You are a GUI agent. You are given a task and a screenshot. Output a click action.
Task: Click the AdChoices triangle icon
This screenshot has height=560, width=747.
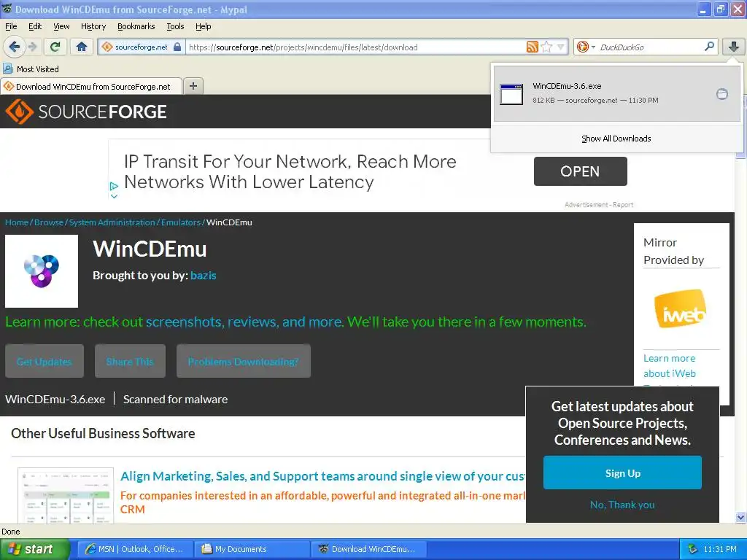(114, 186)
